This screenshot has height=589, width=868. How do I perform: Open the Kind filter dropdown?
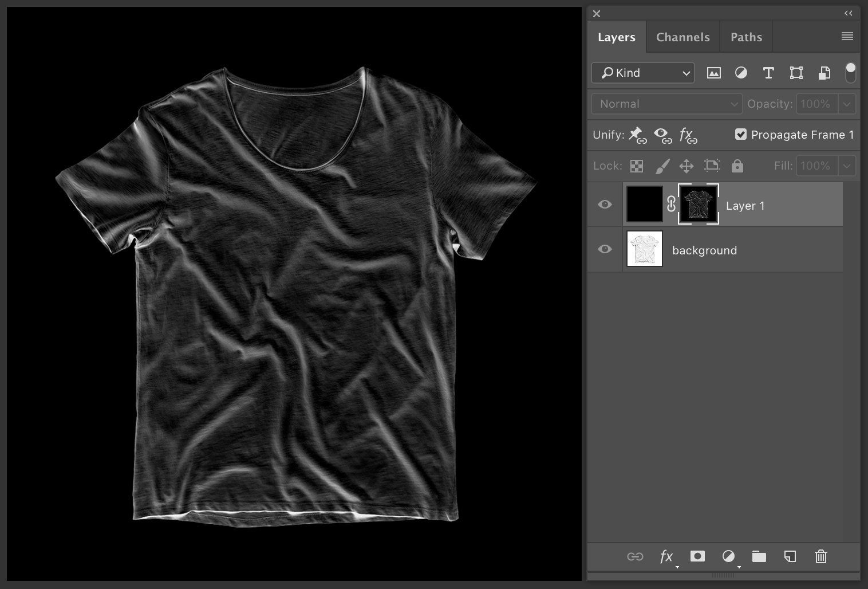[x=642, y=73]
